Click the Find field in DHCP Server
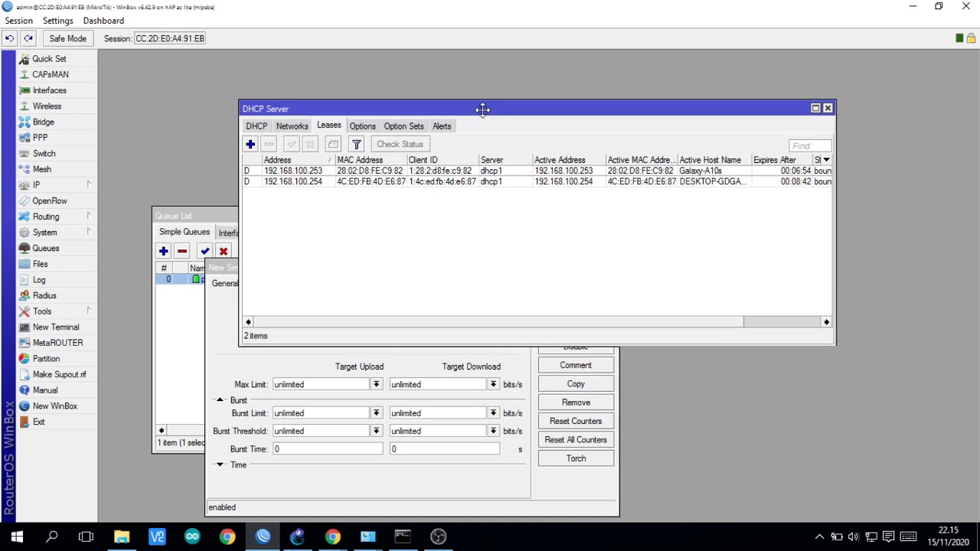 pyautogui.click(x=809, y=145)
